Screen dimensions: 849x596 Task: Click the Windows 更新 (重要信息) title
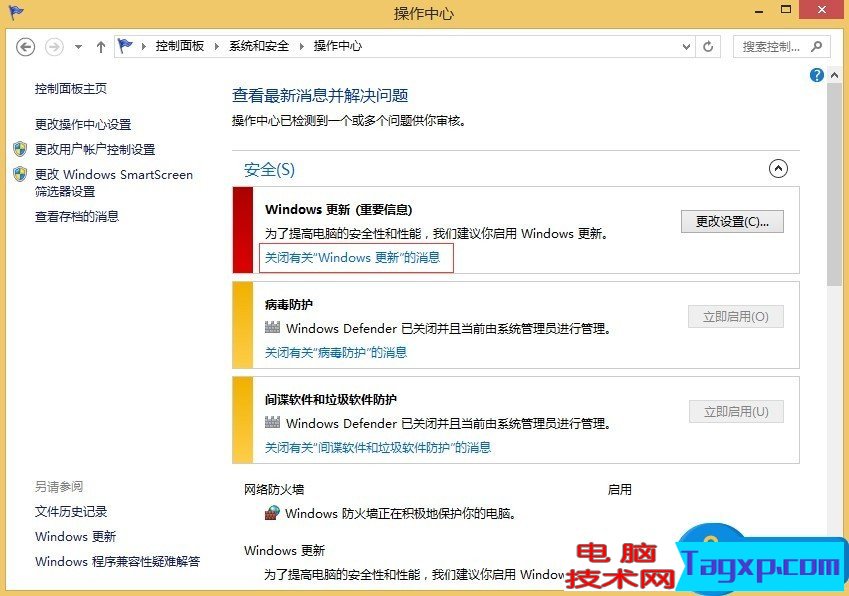pos(339,210)
